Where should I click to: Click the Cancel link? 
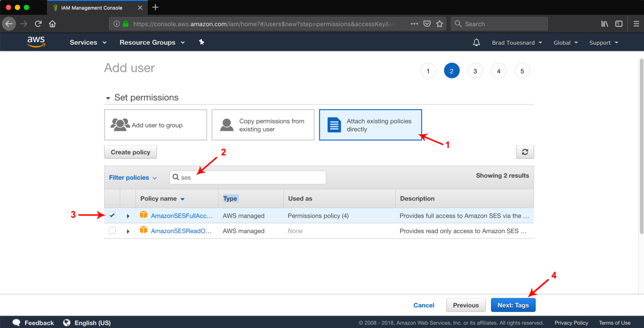pos(424,305)
